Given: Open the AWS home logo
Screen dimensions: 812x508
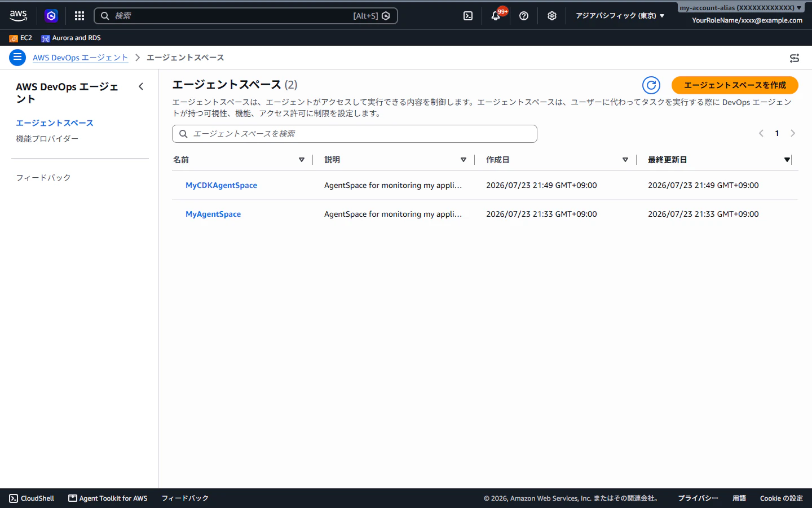Looking at the screenshot, I should [18, 16].
